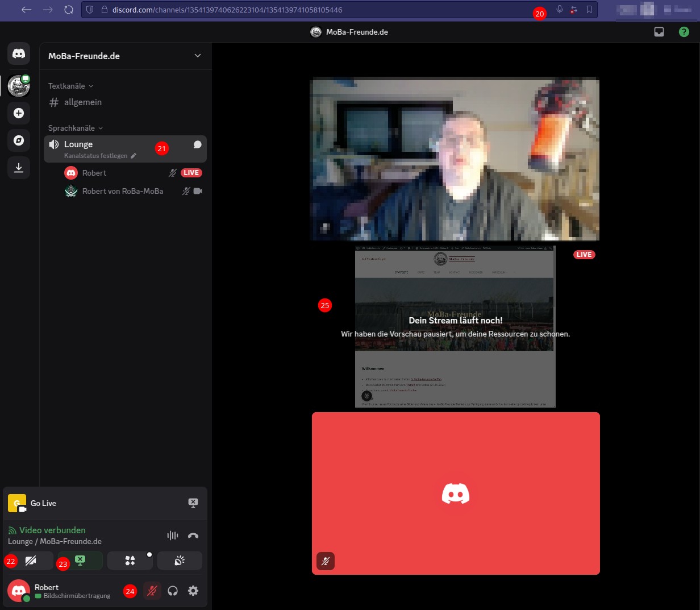Click the translate icon in the address bar
The width and height of the screenshot is (700, 610).
(x=574, y=10)
